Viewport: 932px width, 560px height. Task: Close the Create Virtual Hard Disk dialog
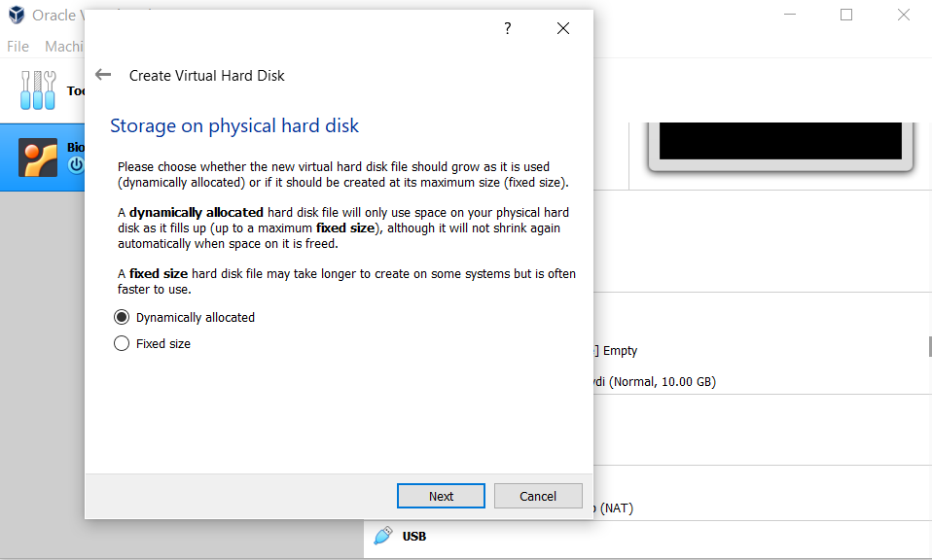[563, 28]
